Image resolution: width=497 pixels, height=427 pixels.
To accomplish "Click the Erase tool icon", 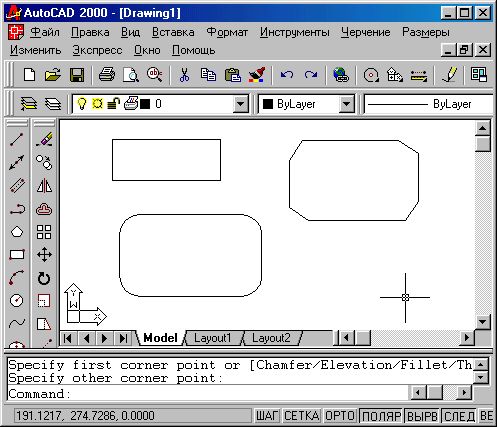I will pyautogui.click(x=44, y=140).
